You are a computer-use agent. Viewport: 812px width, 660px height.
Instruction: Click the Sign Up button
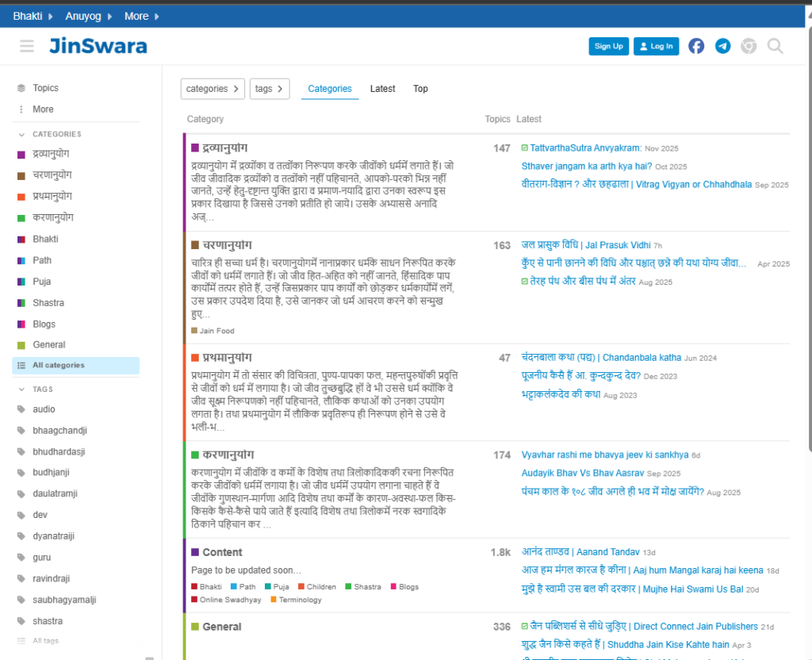coord(608,46)
